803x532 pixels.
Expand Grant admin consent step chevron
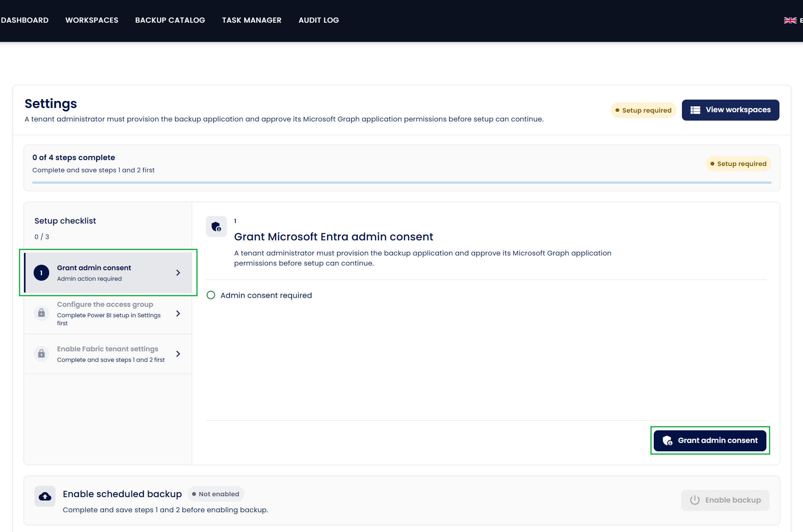pyautogui.click(x=178, y=273)
